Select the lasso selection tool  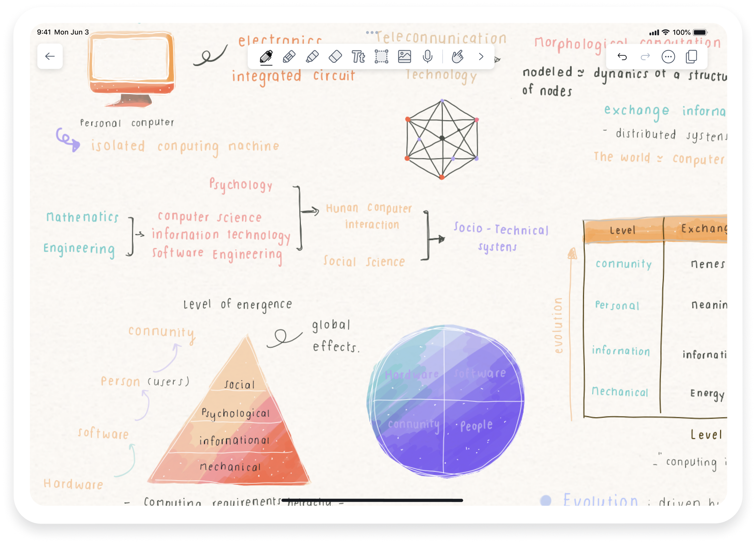pyautogui.click(x=380, y=57)
